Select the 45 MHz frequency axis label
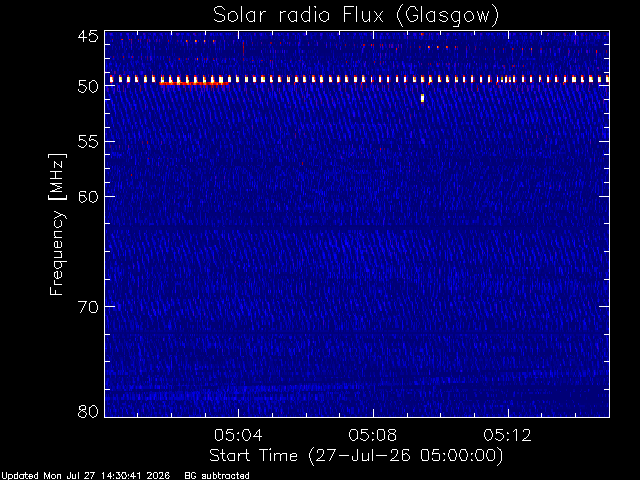 (x=88, y=36)
